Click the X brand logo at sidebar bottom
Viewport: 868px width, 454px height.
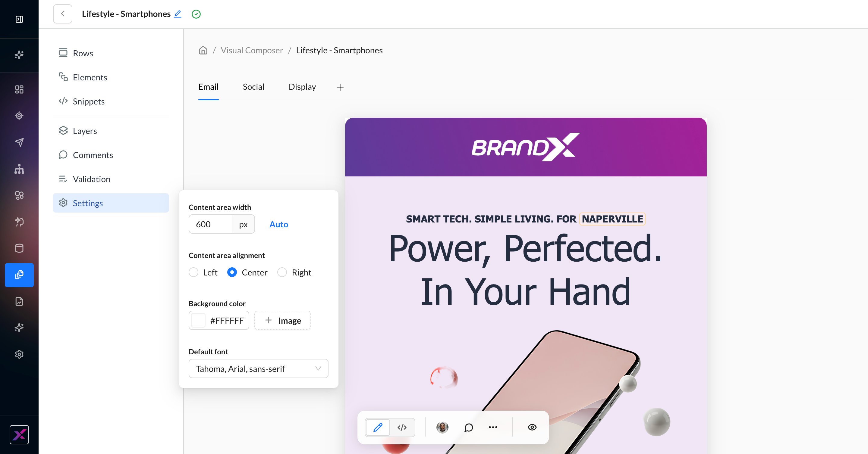click(19, 434)
